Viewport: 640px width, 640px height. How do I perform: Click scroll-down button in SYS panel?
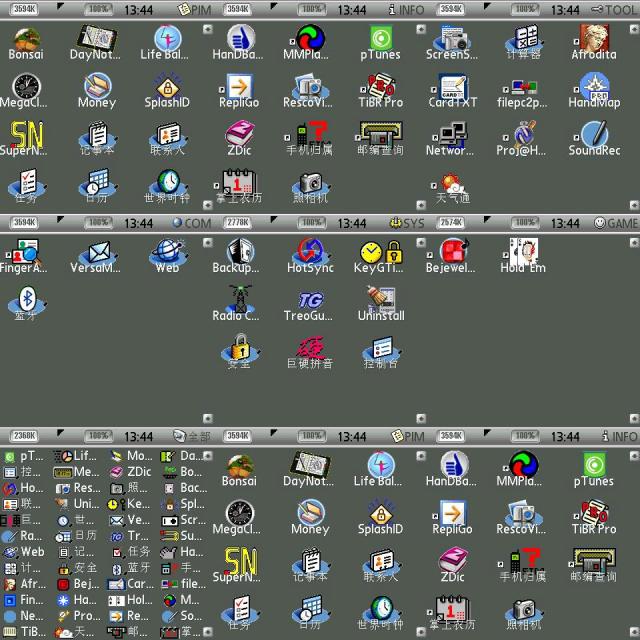pos(421,418)
